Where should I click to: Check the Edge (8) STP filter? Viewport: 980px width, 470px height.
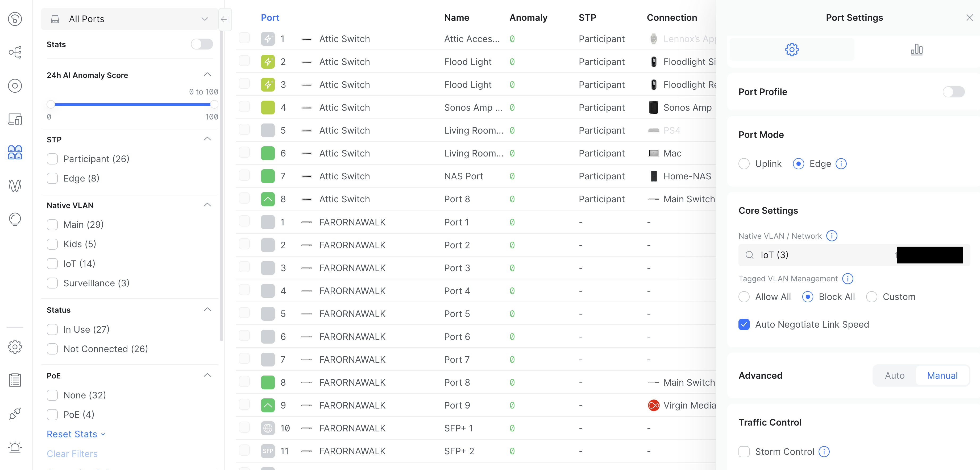[52, 178]
